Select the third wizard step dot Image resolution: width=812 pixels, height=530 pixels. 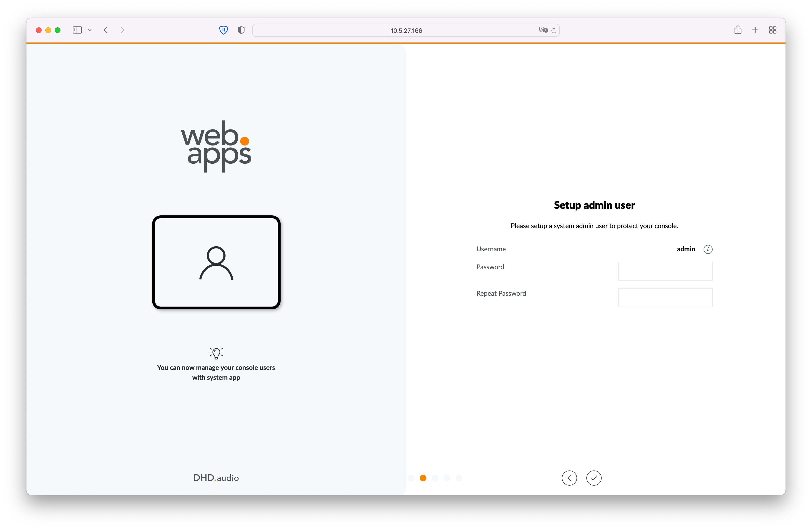point(435,478)
